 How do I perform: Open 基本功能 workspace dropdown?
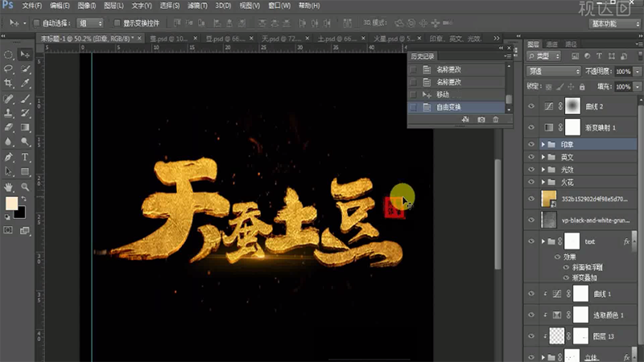[x=614, y=23]
